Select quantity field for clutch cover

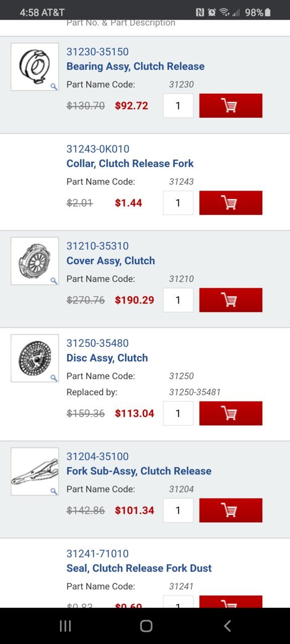(x=178, y=300)
